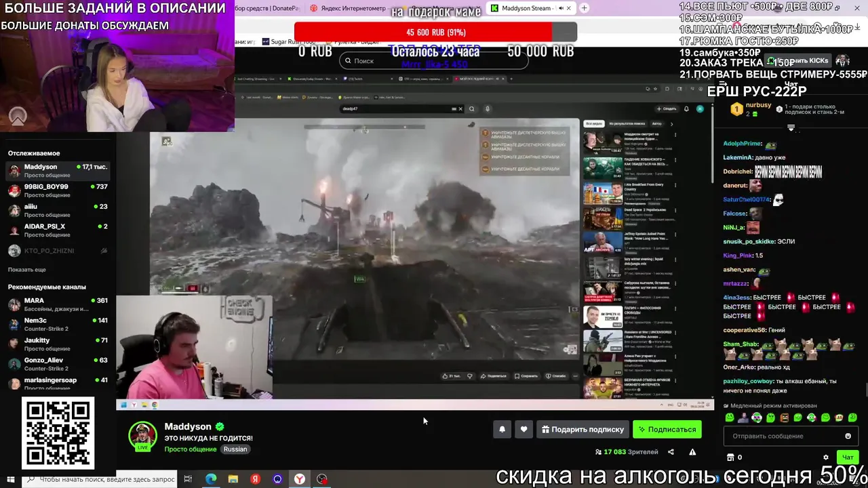The width and height of the screenshot is (868, 488).
Task: Click username snusik_po_skidke in chat
Action: pyautogui.click(x=749, y=241)
